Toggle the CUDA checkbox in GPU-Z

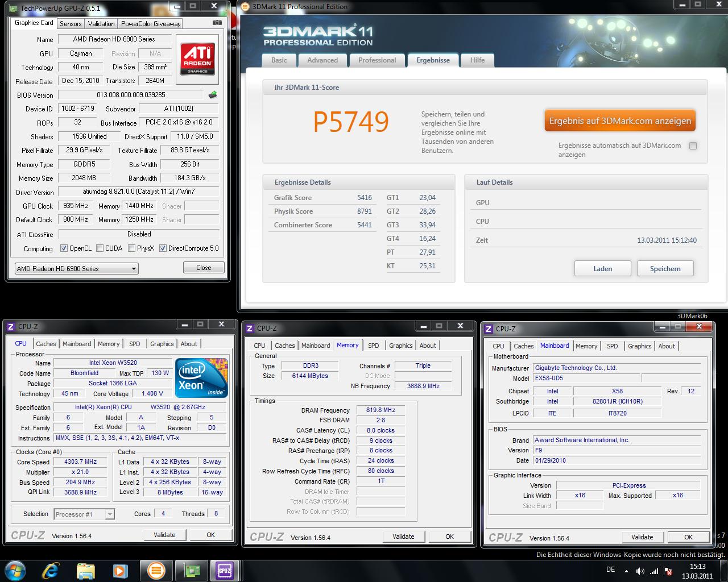click(100, 248)
